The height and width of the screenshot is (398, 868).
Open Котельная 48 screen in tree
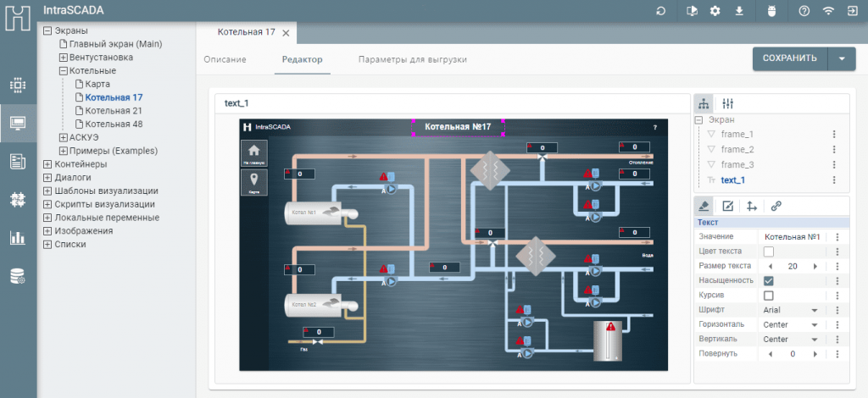114,124
